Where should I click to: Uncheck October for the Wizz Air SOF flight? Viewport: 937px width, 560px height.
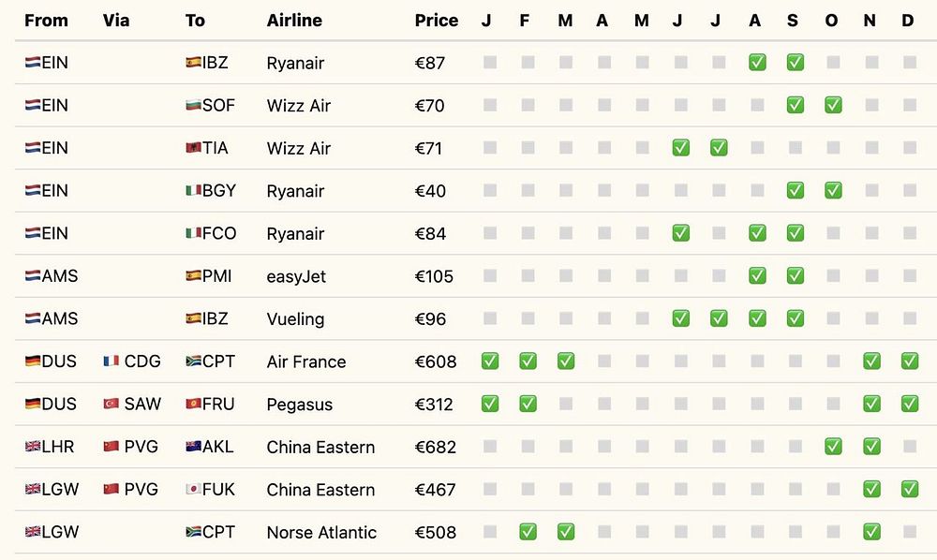point(833,106)
